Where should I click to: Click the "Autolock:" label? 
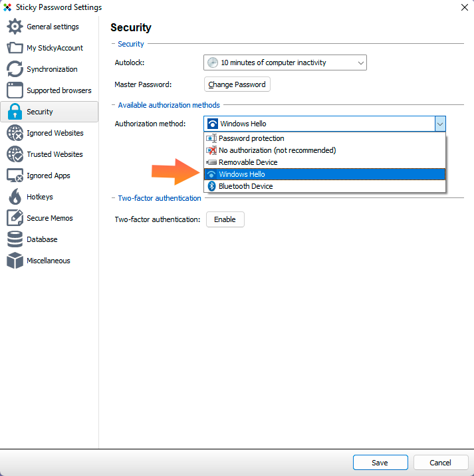pyautogui.click(x=130, y=62)
